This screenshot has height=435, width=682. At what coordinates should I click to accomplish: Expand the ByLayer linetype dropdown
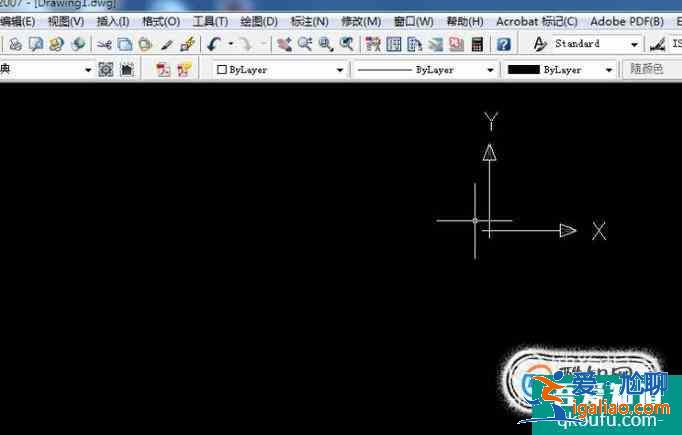[490, 70]
